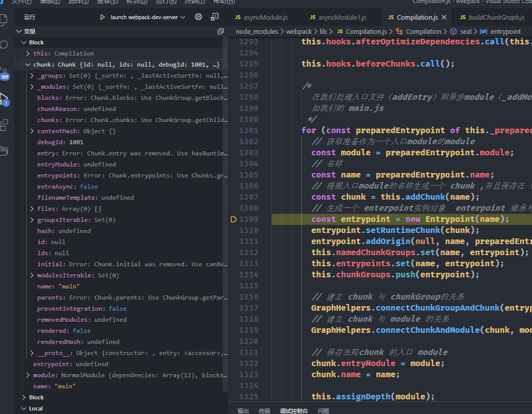Expand the _modules: Set(0) entry
The height and width of the screenshot is (414, 532).
click(32, 87)
